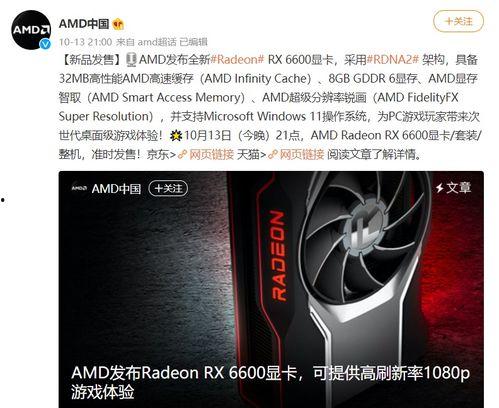Click the small AMD logo in article card
Viewport: 499px width, 408px height.
pyautogui.click(x=79, y=189)
